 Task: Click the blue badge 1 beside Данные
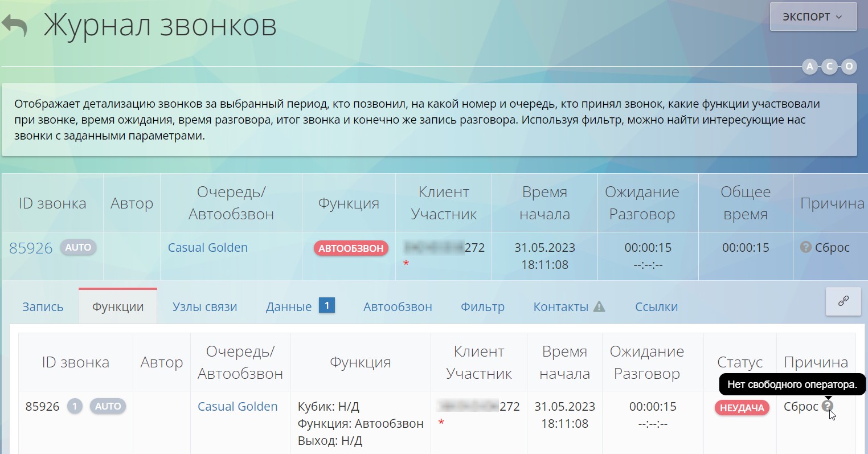tap(327, 305)
